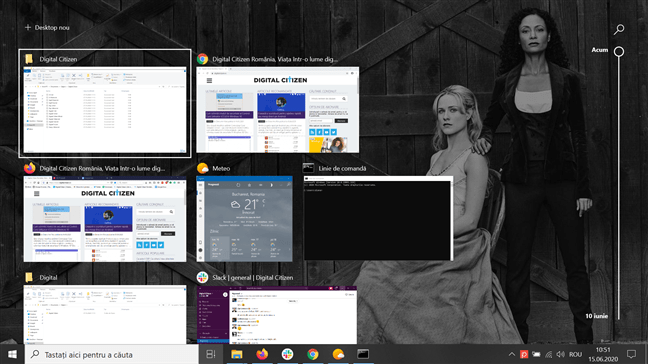Open Command Prompt from the taskbar

[363, 354]
